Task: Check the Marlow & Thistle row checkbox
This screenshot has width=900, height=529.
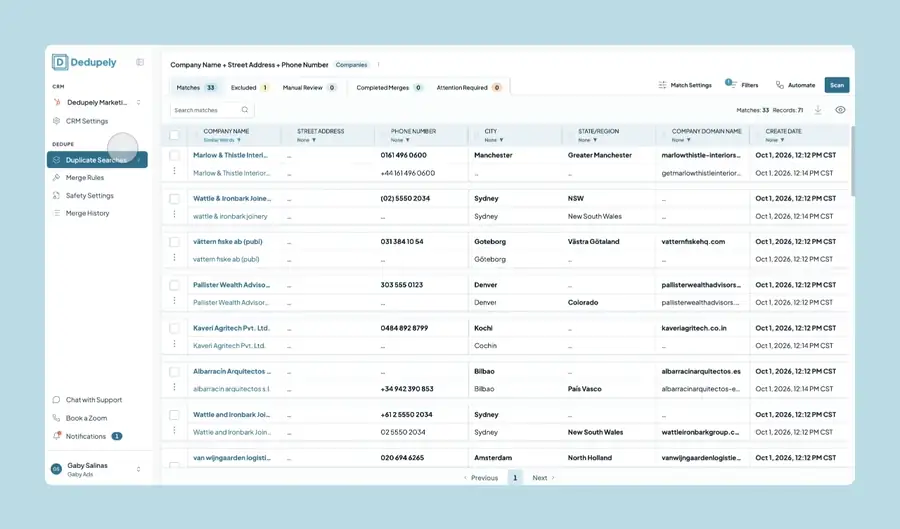Action: coord(174,155)
